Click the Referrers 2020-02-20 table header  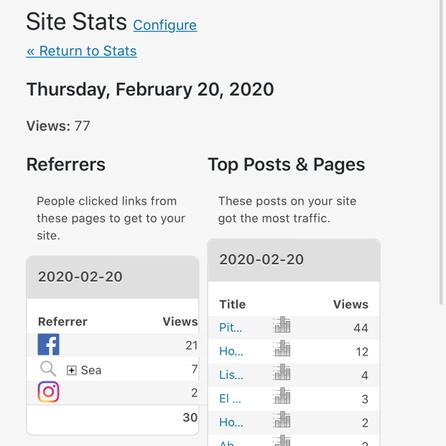point(113,277)
